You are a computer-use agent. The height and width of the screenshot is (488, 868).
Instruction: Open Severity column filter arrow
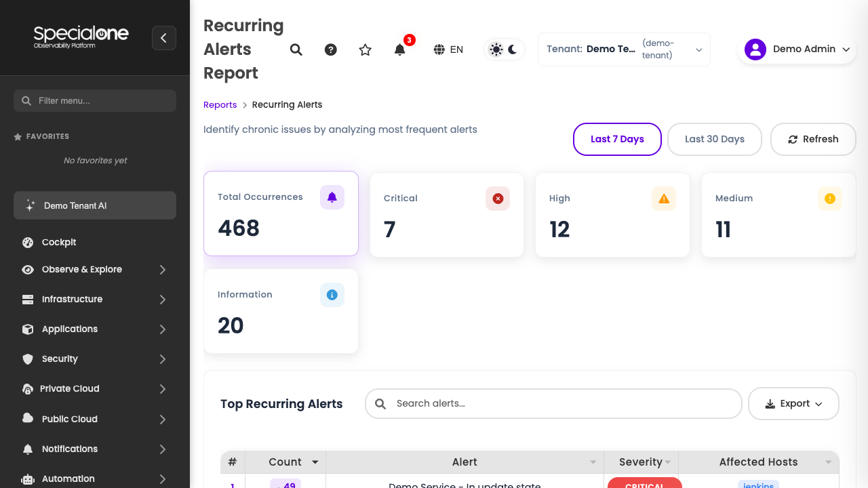[x=668, y=463]
